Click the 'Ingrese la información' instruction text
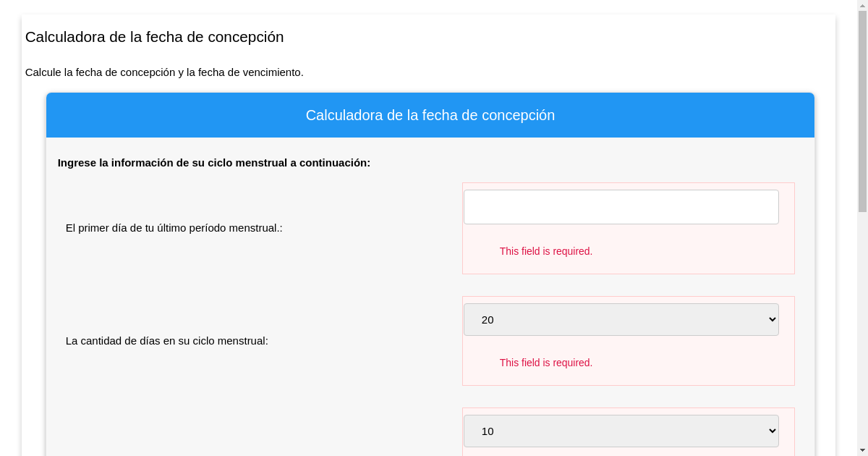868x456 pixels. (x=214, y=163)
